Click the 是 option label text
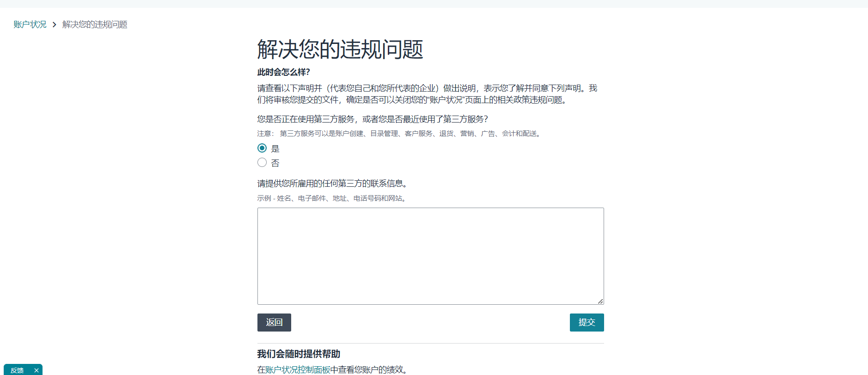 (x=275, y=148)
